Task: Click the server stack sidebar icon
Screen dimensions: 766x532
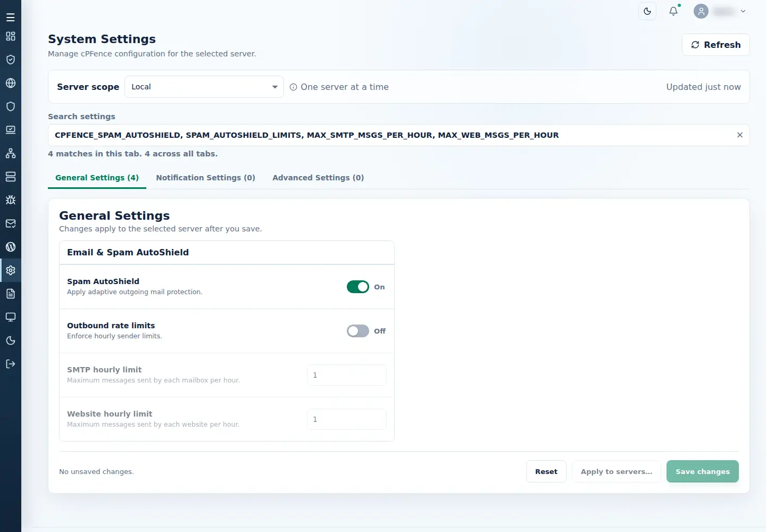Action: click(x=11, y=177)
